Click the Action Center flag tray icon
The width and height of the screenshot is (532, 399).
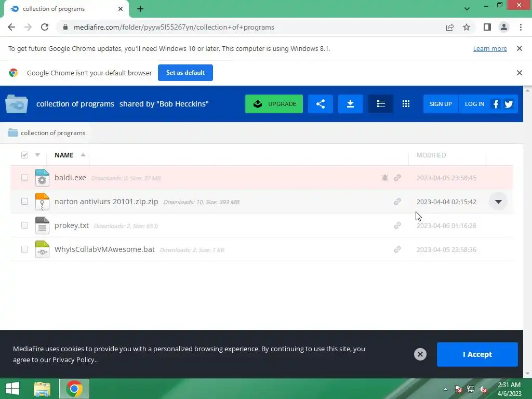458,389
